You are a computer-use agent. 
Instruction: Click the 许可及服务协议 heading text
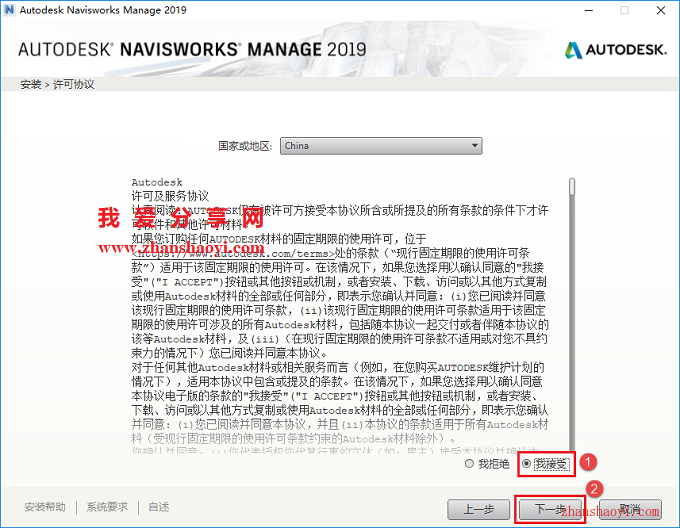tap(170, 196)
